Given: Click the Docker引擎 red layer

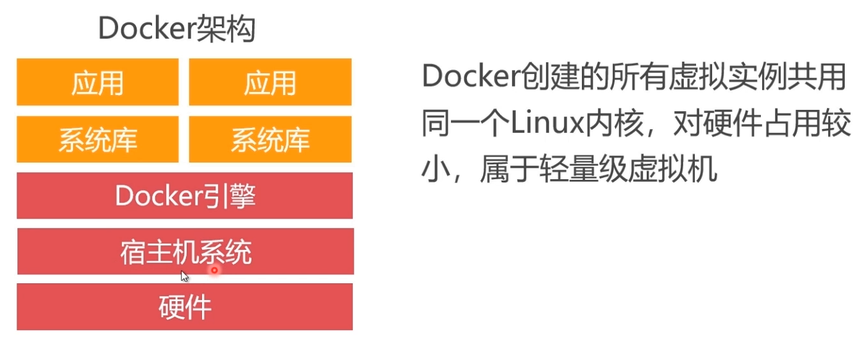Looking at the screenshot, I should point(185,196).
